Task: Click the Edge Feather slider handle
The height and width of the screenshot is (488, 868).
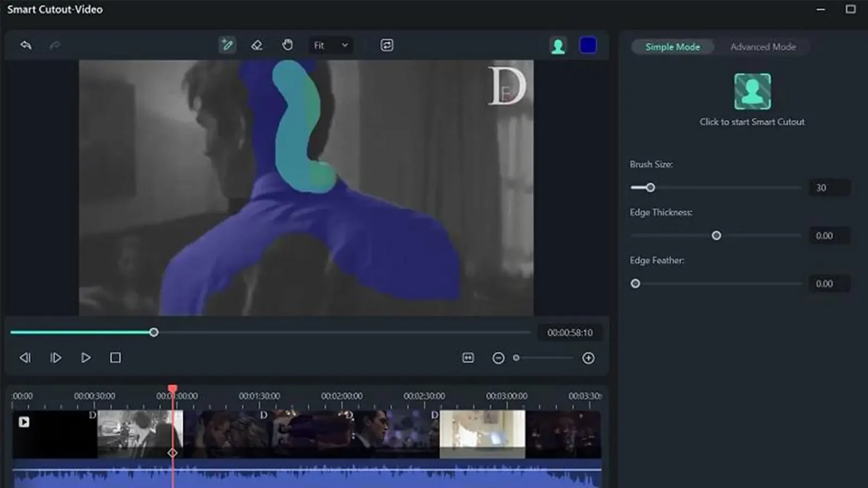Action: pos(635,284)
